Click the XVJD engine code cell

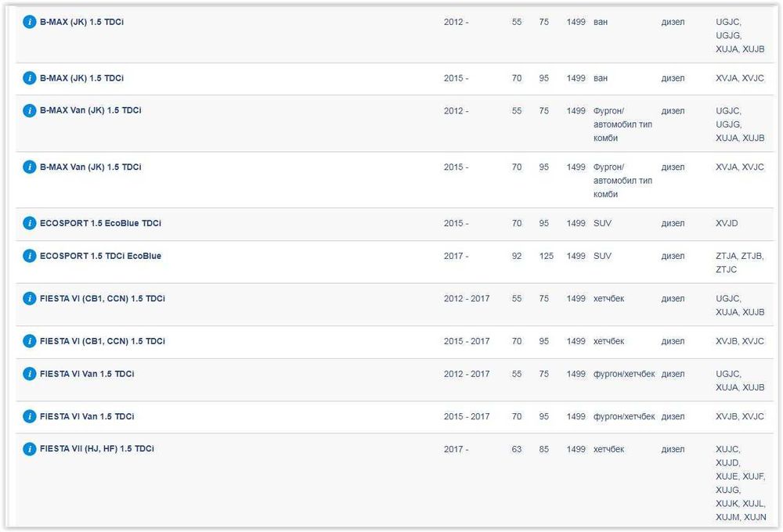[727, 224]
